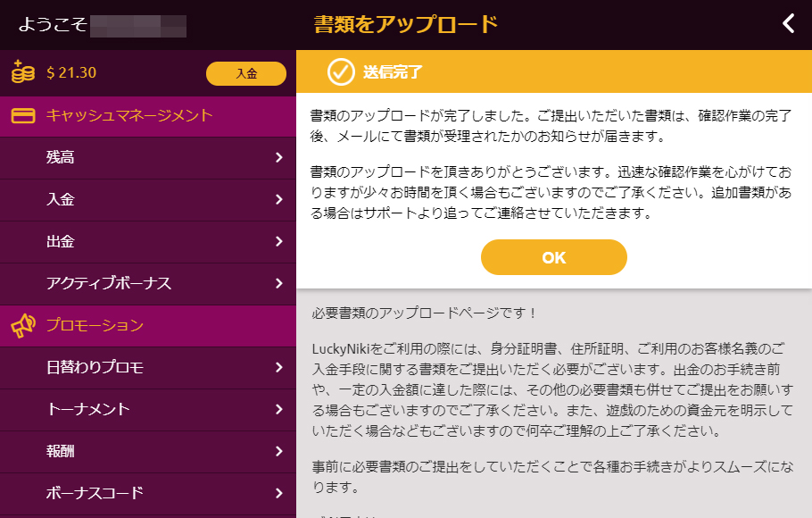Select the キャッシュマネージメント section header
Screen dimensions: 812x518
coord(147,116)
